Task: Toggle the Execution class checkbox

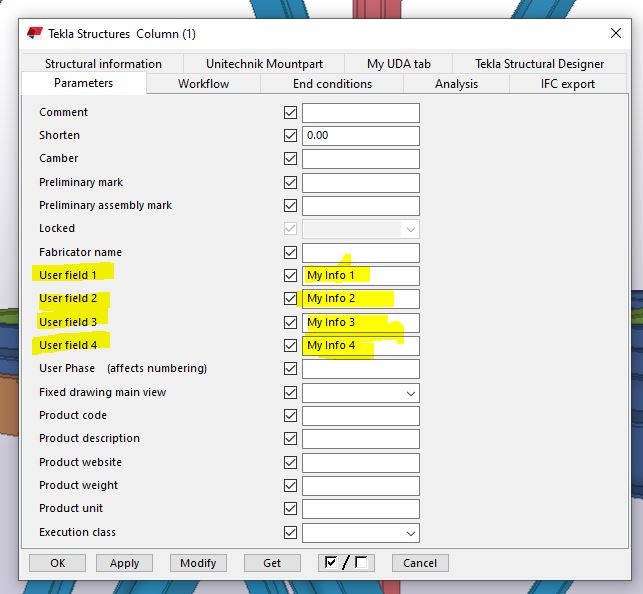Action: pos(290,533)
